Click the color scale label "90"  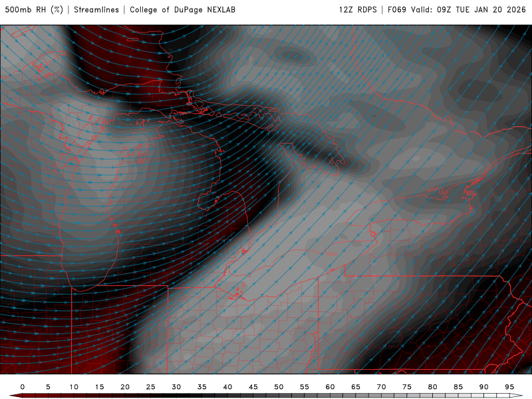click(484, 387)
